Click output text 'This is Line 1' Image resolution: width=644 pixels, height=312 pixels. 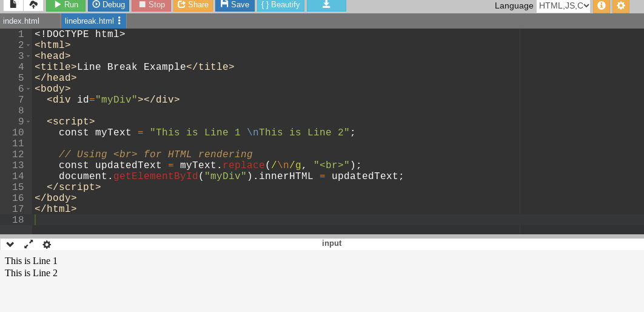(x=31, y=260)
